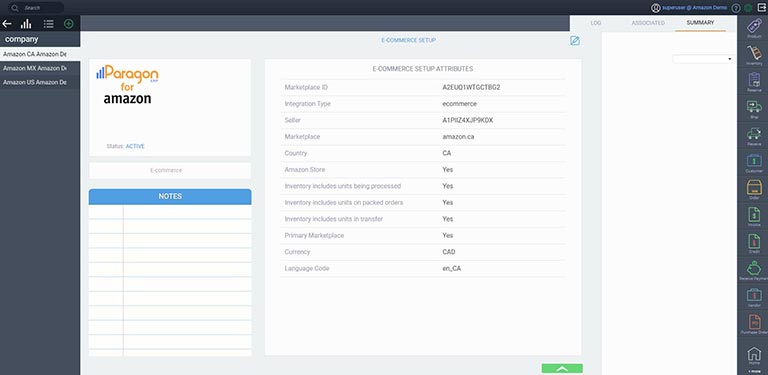The height and width of the screenshot is (375, 768).
Task: Click E-COMMERCE SETUP ATTRIBUTES heading
Action: [423, 69]
